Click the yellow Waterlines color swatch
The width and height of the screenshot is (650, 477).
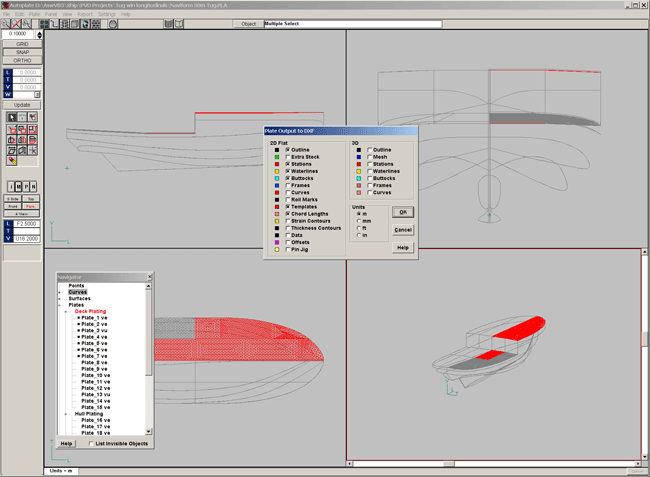(277, 171)
